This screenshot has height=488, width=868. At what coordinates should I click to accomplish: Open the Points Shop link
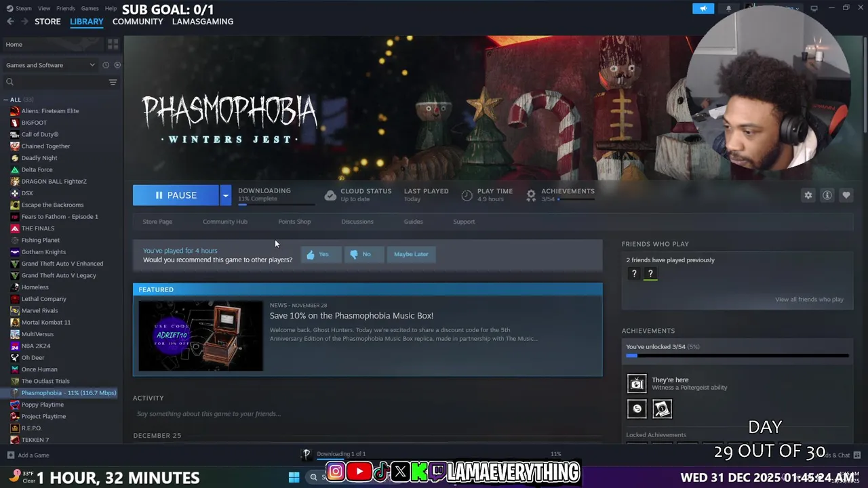(x=294, y=222)
